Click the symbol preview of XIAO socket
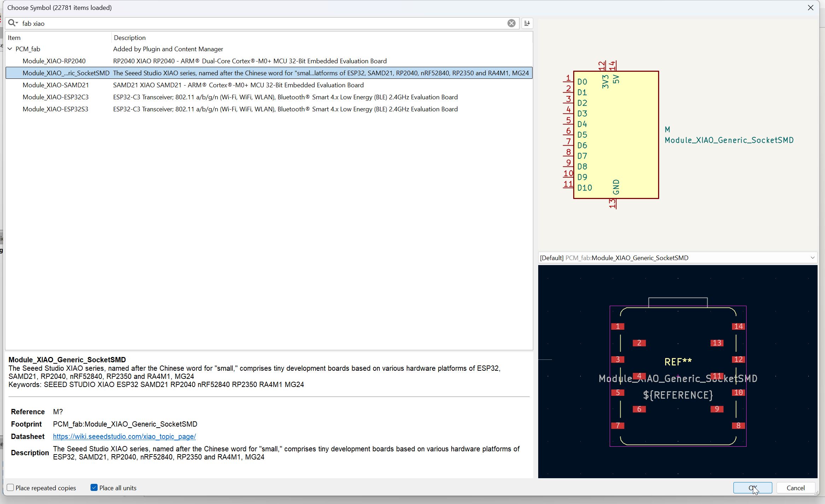 tap(616, 135)
